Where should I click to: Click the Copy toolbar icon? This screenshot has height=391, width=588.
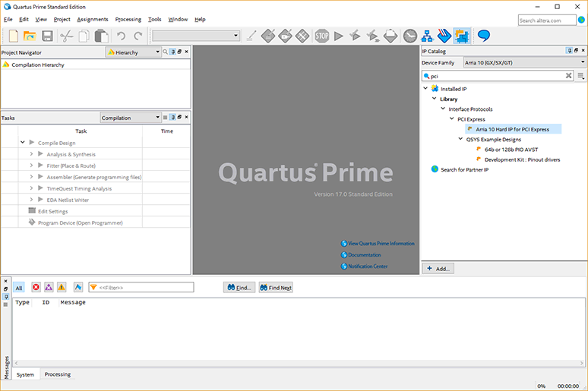(84, 36)
